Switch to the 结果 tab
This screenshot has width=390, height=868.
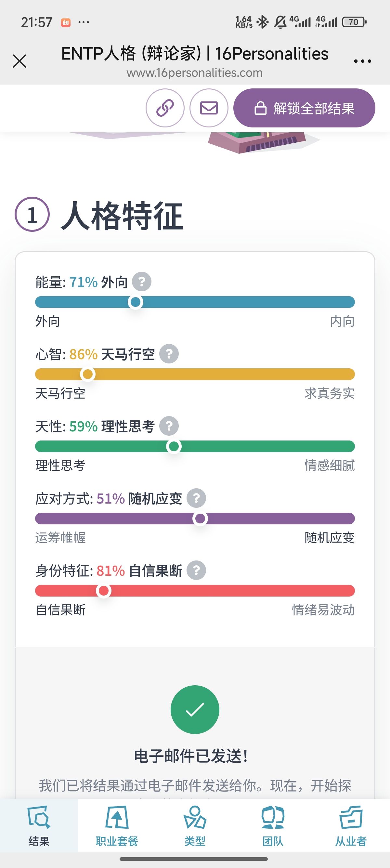coord(39,825)
